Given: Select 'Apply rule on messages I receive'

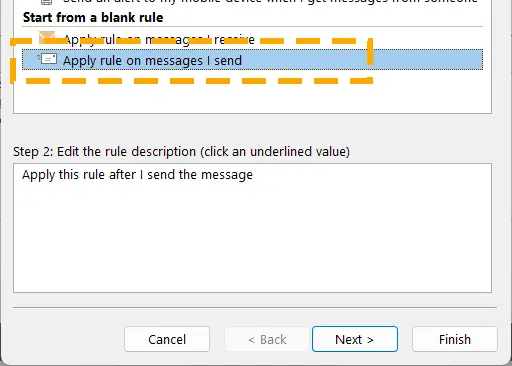Looking at the screenshot, I should pyautogui.click(x=159, y=40).
